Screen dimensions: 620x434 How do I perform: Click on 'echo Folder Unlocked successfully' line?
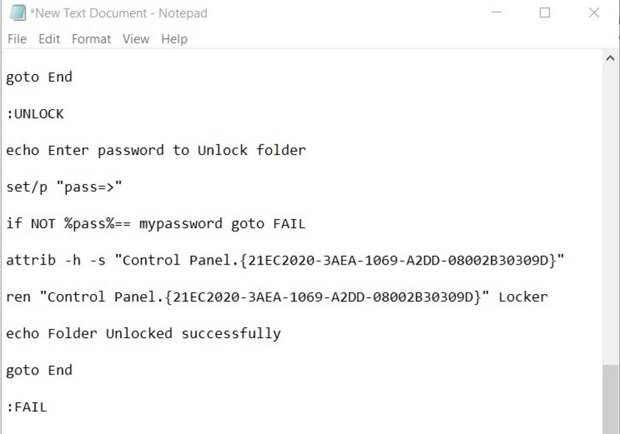(x=144, y=334)
